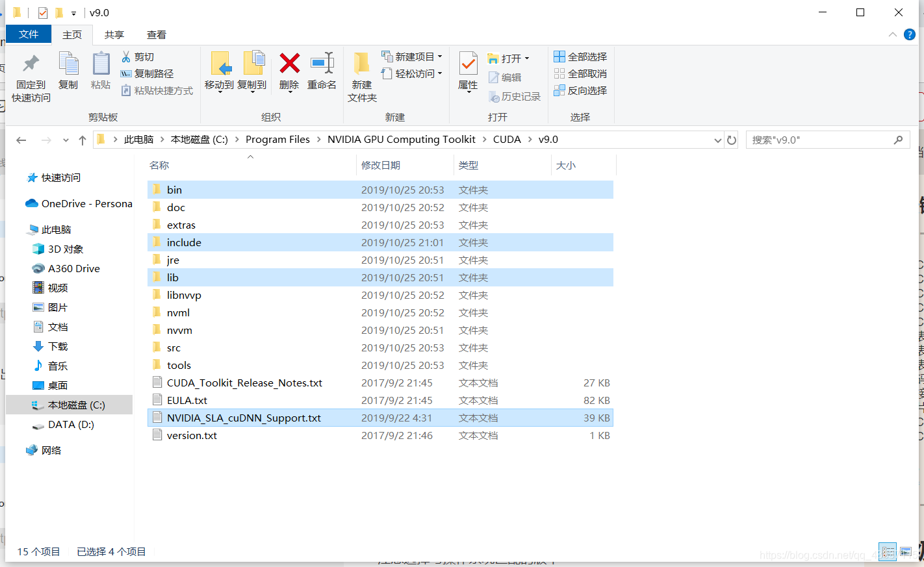This screenshot has height=567, width=924.
Task: Click Select all in ribbon
Action: coord(580,57)
